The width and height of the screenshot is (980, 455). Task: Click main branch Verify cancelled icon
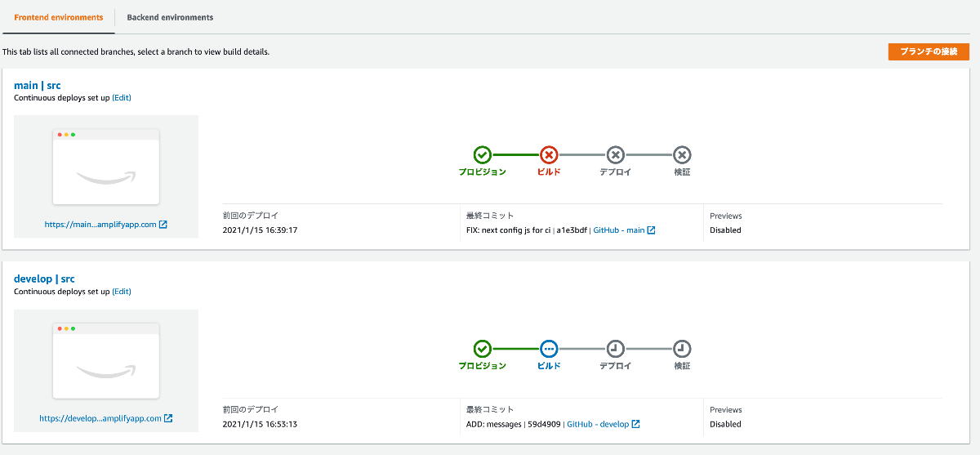pyautogui.click(x=682, y=154)
